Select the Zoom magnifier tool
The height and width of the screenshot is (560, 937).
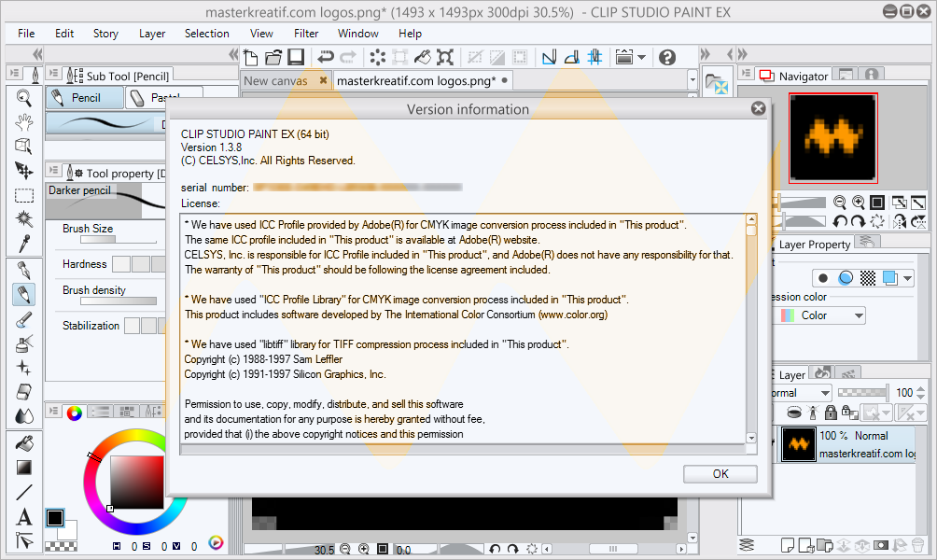point(24,98)
